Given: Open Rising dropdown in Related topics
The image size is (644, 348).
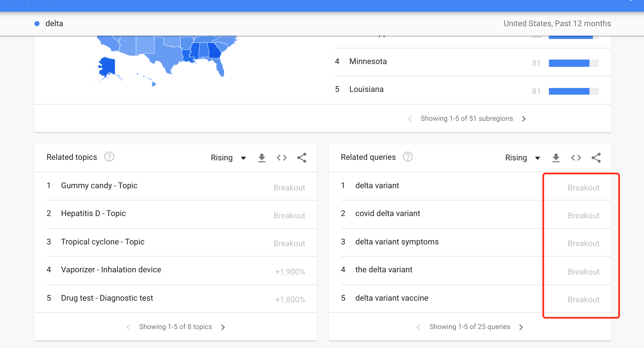Looking at the screenshot, I should pyautogui.click(x=228, y=158).
